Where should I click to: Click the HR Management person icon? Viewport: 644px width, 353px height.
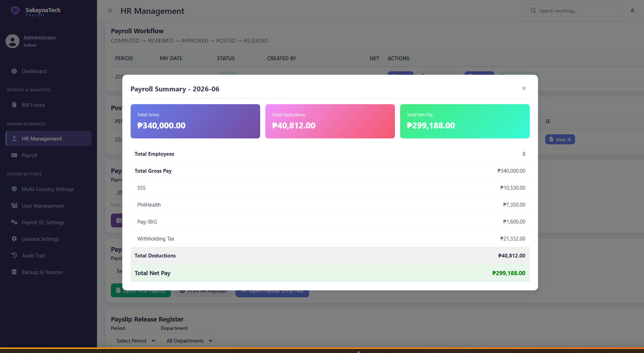pos(14,138)
